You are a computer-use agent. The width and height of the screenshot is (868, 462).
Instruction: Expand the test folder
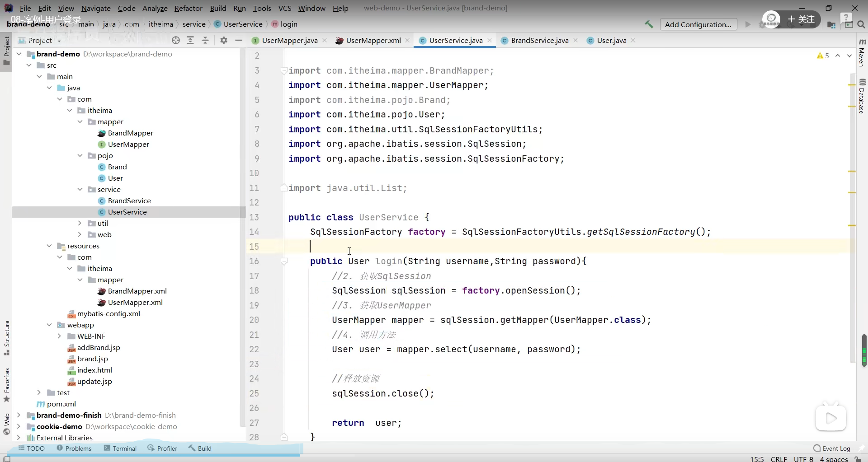[39, 392]
